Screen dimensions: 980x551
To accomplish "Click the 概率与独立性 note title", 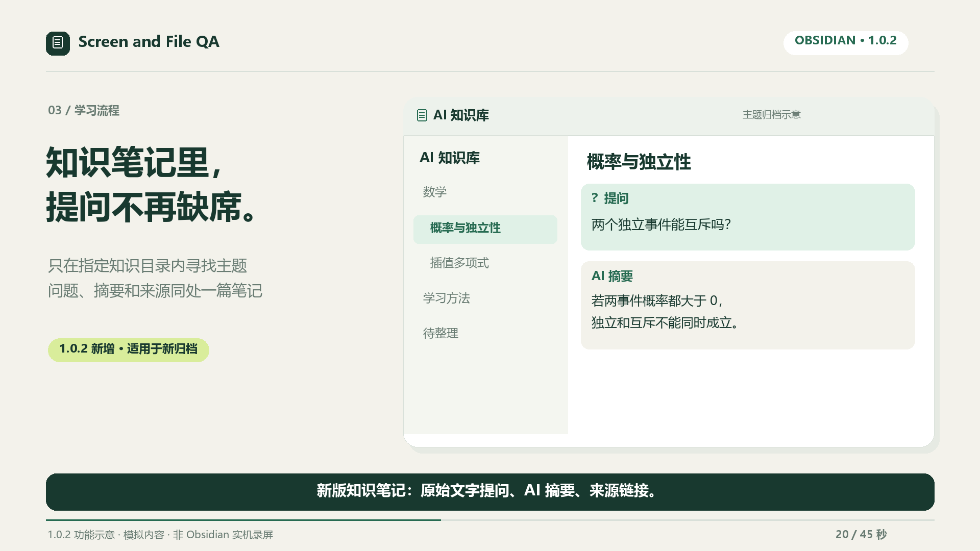I will coord(639,162).
